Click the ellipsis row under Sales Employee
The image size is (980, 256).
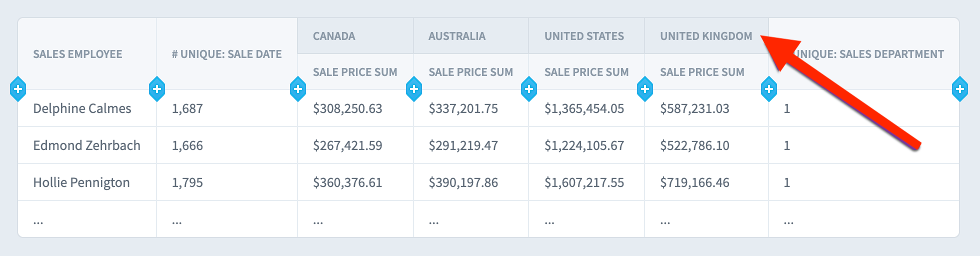pos(38,220)
